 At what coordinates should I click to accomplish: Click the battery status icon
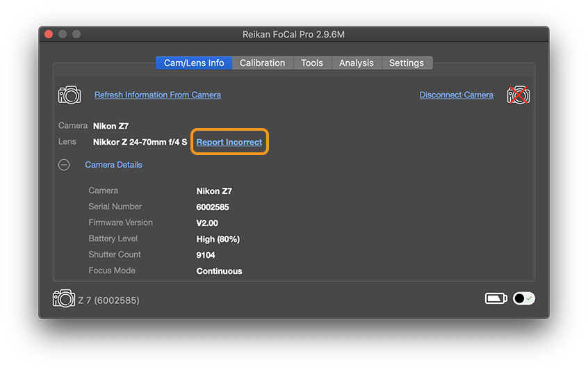pos(496,298)
